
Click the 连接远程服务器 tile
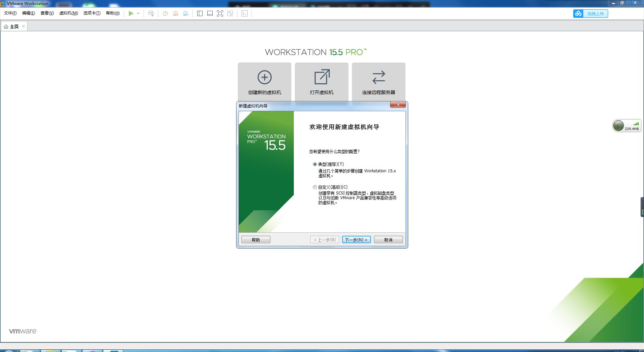(379, 82)
